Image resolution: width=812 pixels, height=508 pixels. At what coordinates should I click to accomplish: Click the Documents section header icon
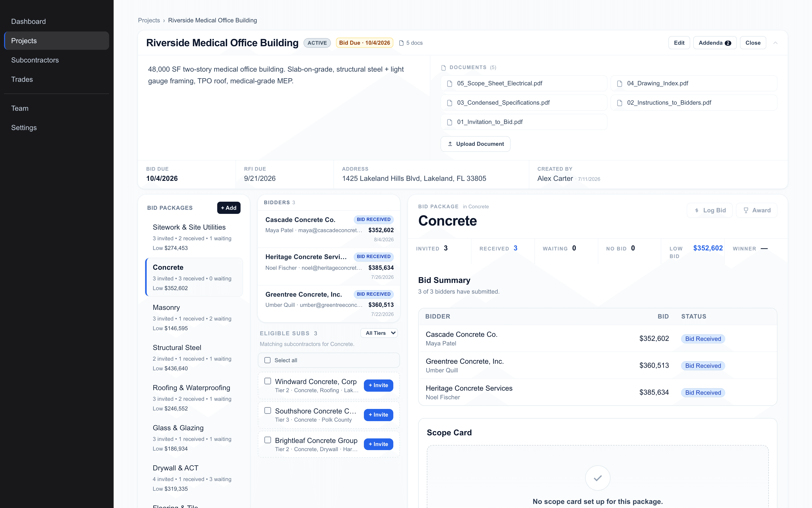point(444,68)
